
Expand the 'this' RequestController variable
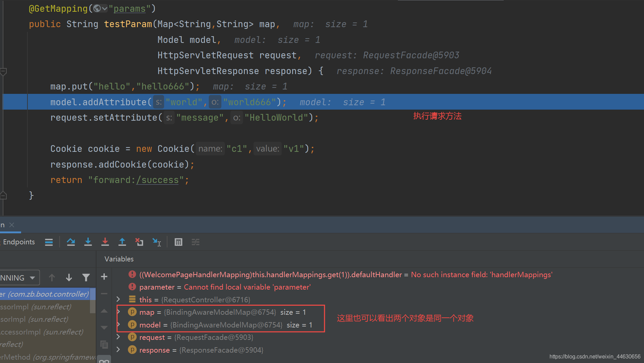(x=118, y=299)
